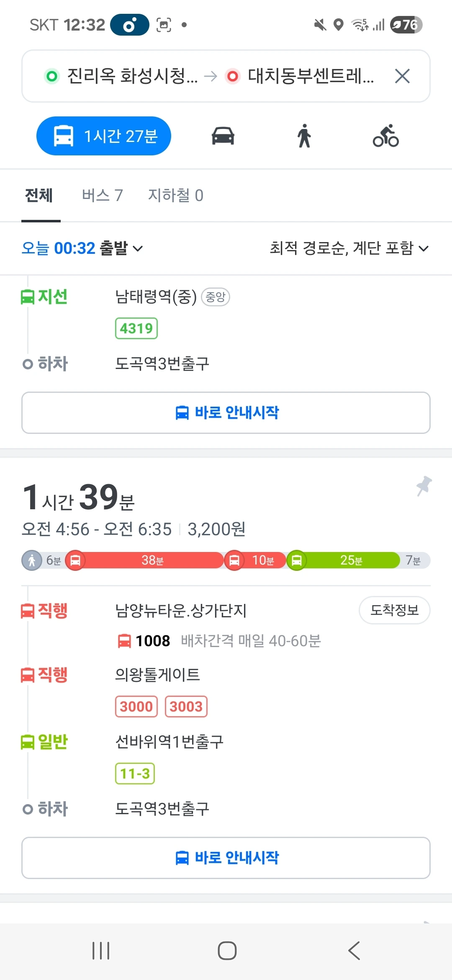
Task: Open sort option 최적 경로순, 계단 포함
Action: coord(349,248)
